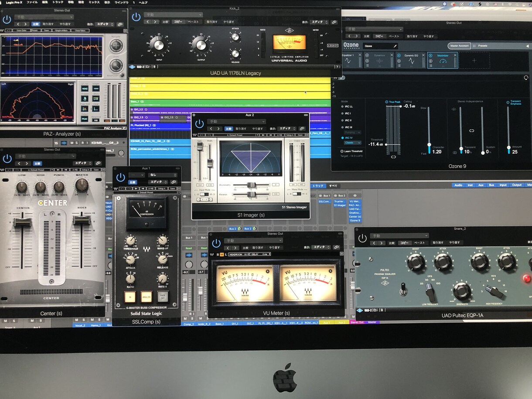
Task: Open the Logic Pro X application menu
Action: (x=14, y=2)
